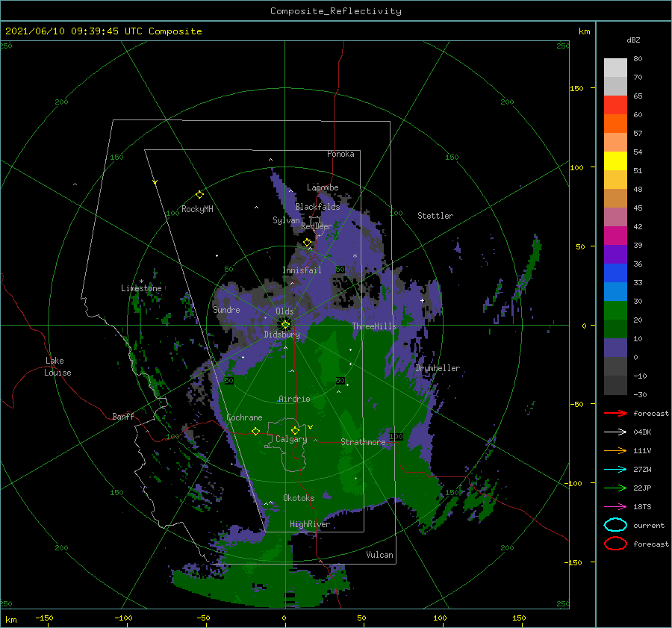The width and height of the screenshot is (672, 628).
Task: Select the 20 dBZ green color swatch
Action: tap(615, 310)
